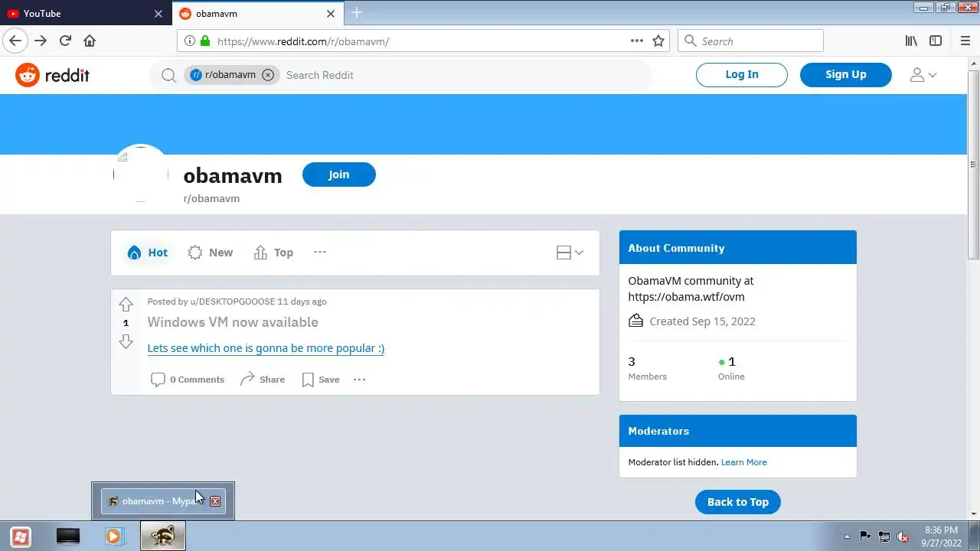
Task: Click the Reddit logo
Action: 52,75
